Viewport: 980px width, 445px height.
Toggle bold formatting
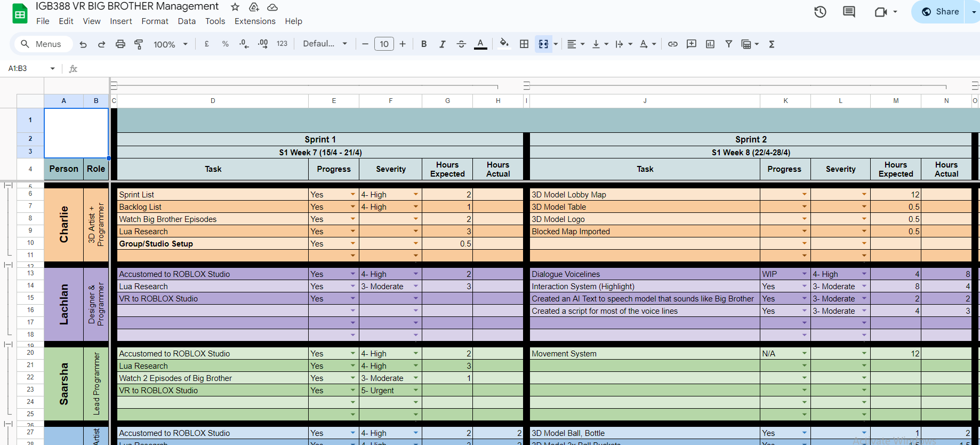click(x=424, y=44)
